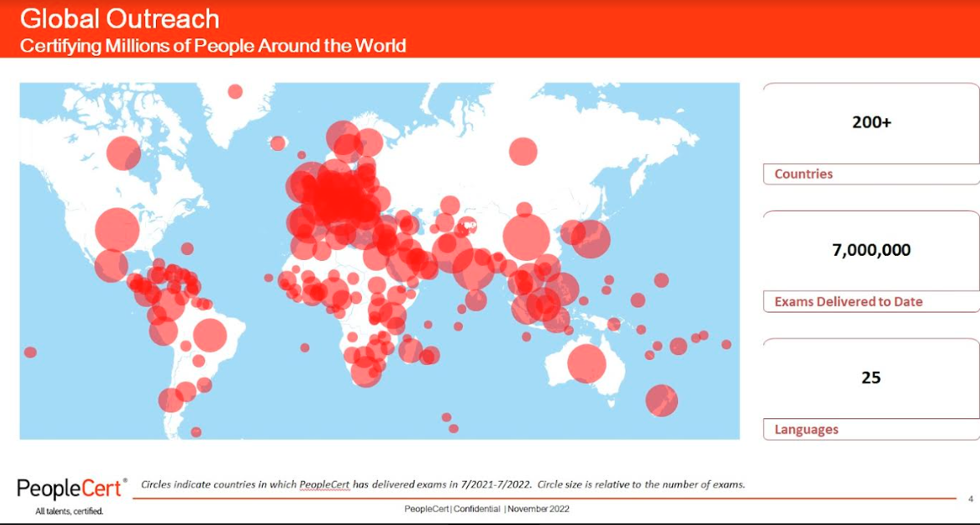The width and height of the screenshot is (980, 525).
Task: Click the "7,000,000" exams figure
Action: 871,250
